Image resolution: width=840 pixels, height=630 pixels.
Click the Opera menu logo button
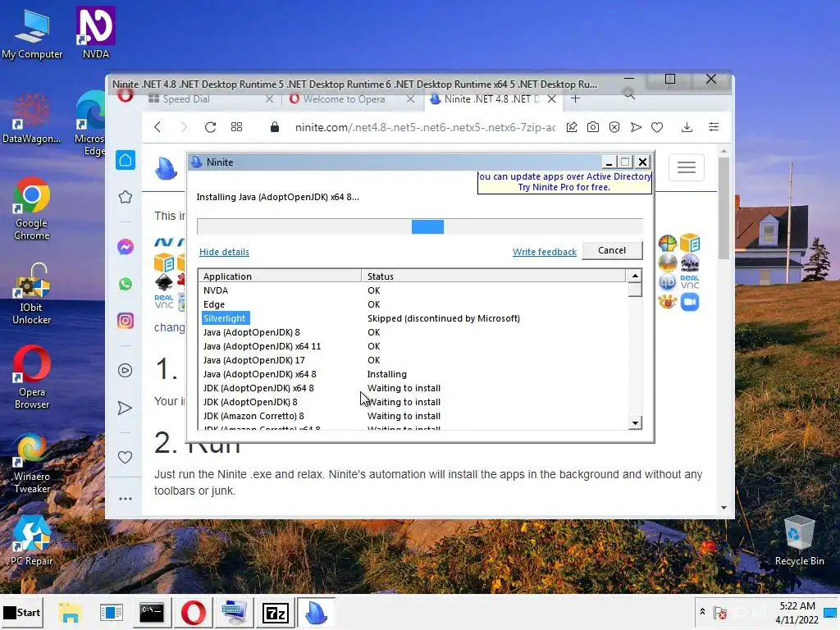pos(126,95)
